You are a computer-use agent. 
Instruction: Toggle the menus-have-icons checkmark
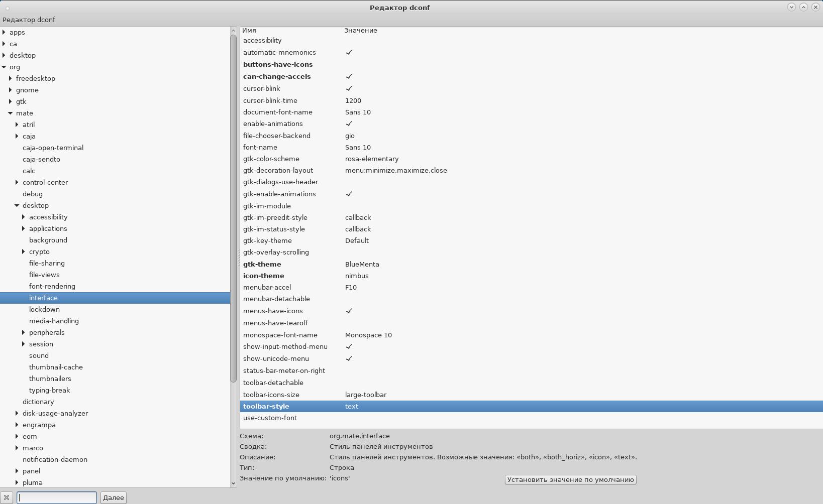click(349, 311)
